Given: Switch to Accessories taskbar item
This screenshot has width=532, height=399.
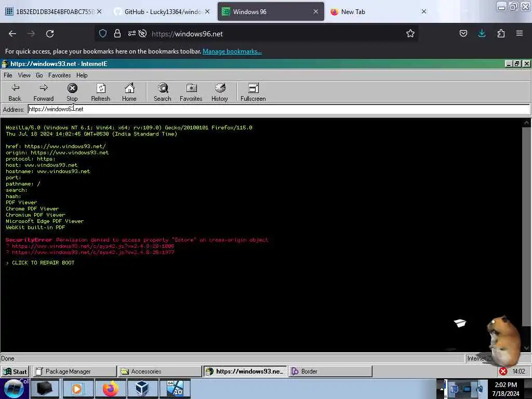Looking at the screenshot, I should click(160, 371).
